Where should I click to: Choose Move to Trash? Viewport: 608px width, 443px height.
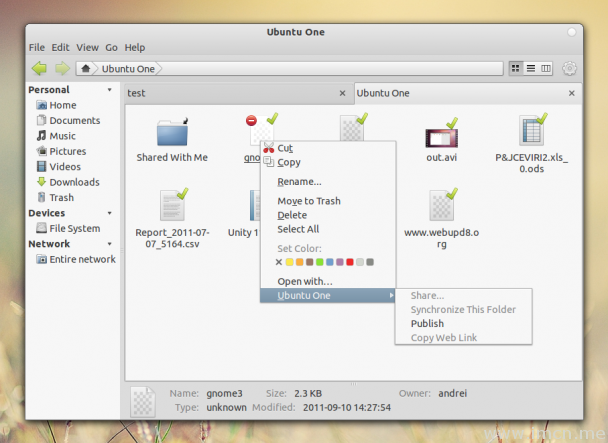328,201
